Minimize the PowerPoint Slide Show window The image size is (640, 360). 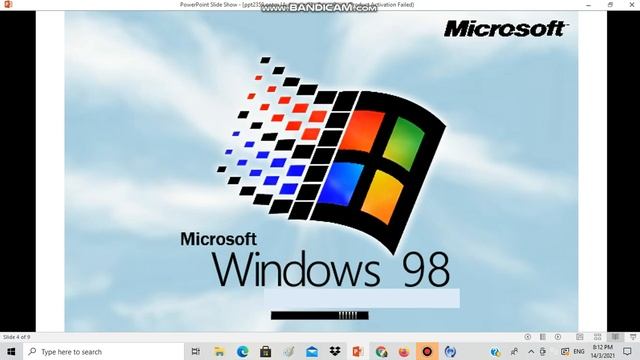pyautogui.click(x=588, y=4)
